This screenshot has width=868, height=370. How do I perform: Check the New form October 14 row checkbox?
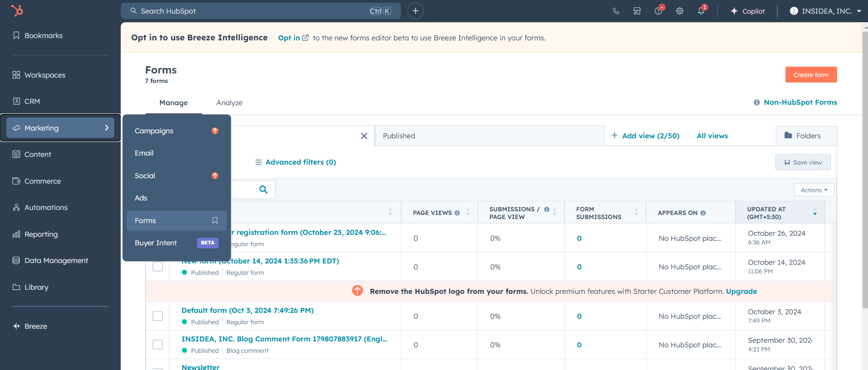(x=157, y=267)
